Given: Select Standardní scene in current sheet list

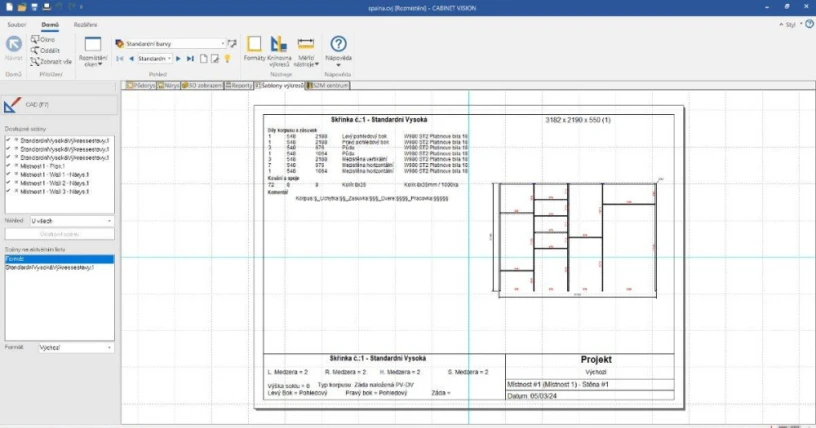Looking at the screenshot, I should (50, 267).
